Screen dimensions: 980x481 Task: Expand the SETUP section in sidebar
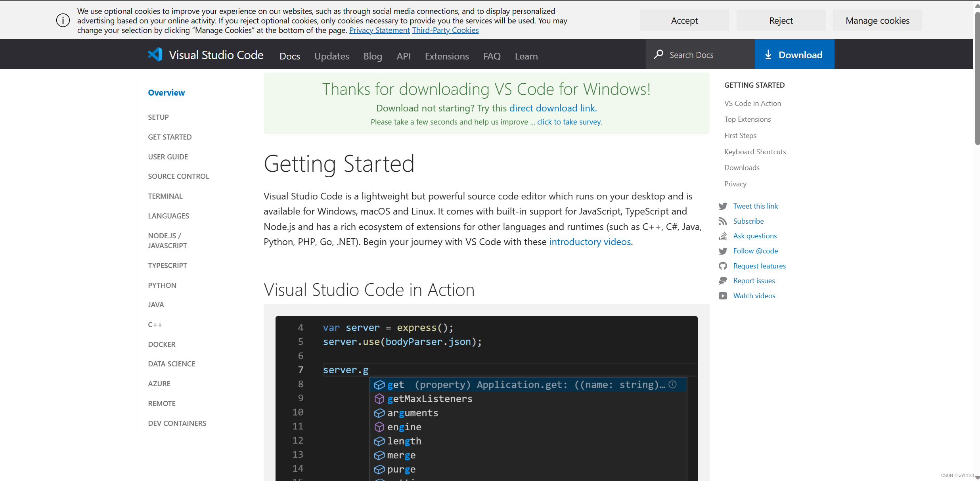158,117
